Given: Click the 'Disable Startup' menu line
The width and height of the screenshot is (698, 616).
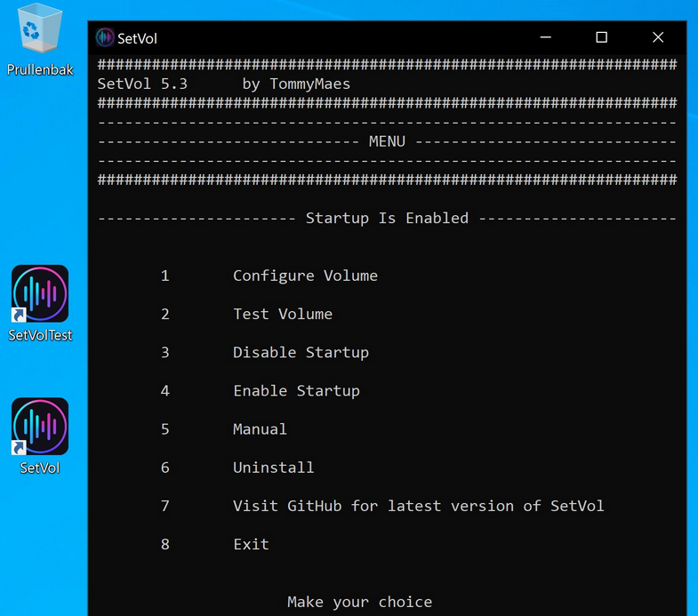Looking at the screenshot, I should point(301,353).
